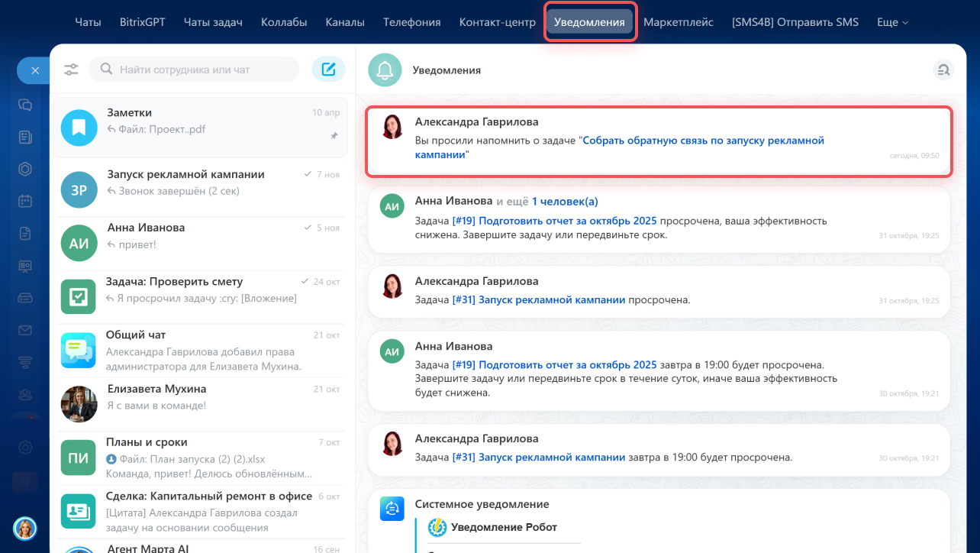
Task: Open chat list filter settings icon
Action: coord(71,70)
